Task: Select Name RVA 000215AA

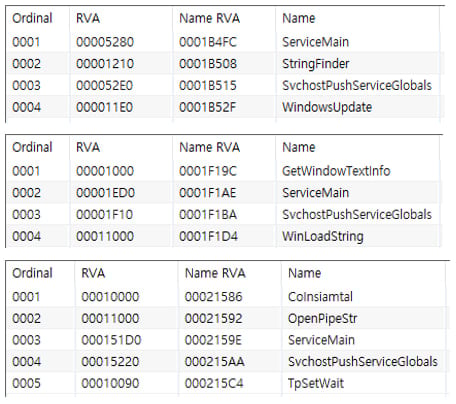Action: (215, 362)
